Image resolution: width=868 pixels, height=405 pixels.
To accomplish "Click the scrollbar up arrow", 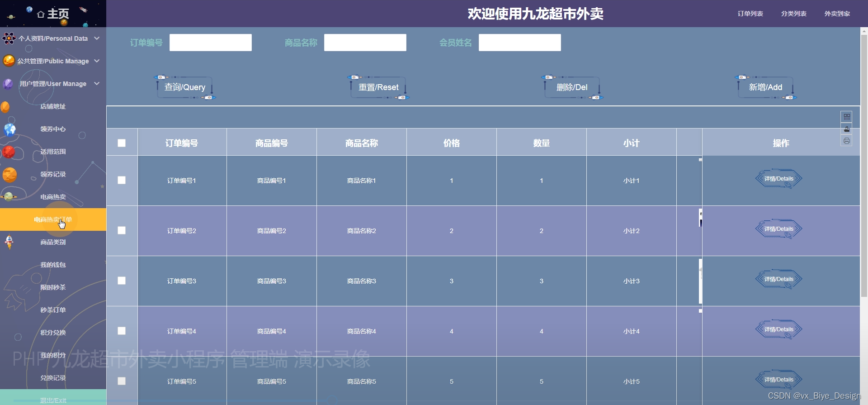I will [864, 31].
